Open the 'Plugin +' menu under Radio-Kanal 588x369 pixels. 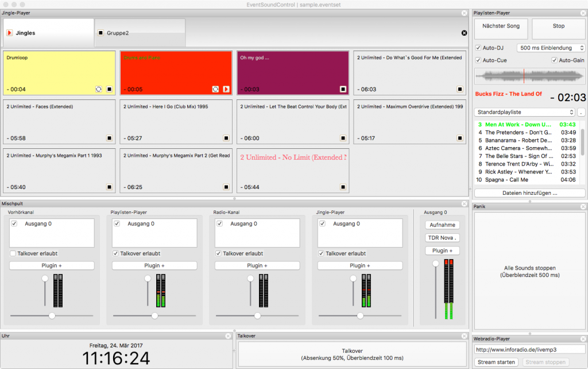click(x=257, y=266)
